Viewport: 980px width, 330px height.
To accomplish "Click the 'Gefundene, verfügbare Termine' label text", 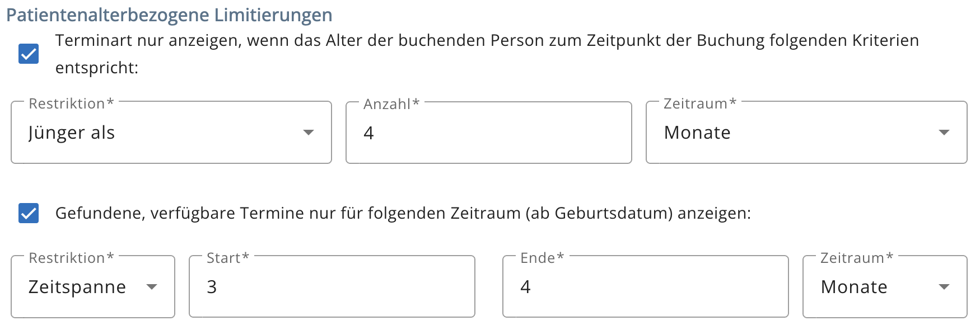I will coord(403,213).
